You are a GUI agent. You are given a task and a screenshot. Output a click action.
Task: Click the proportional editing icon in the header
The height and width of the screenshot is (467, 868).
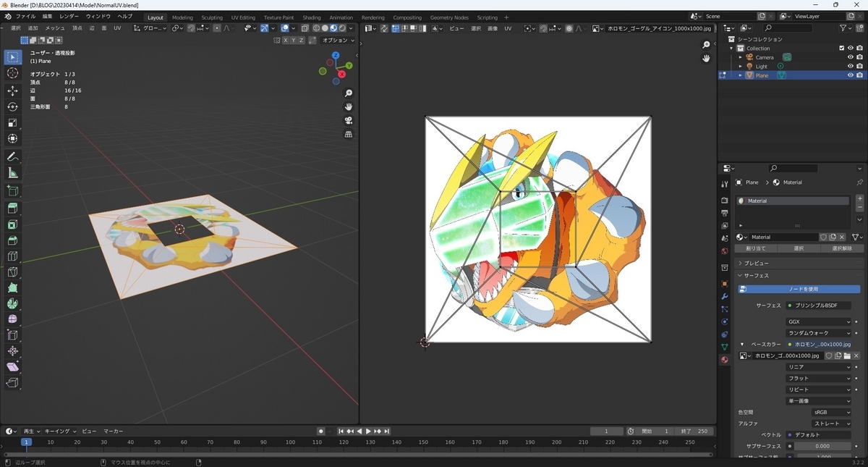pos(217,28)
